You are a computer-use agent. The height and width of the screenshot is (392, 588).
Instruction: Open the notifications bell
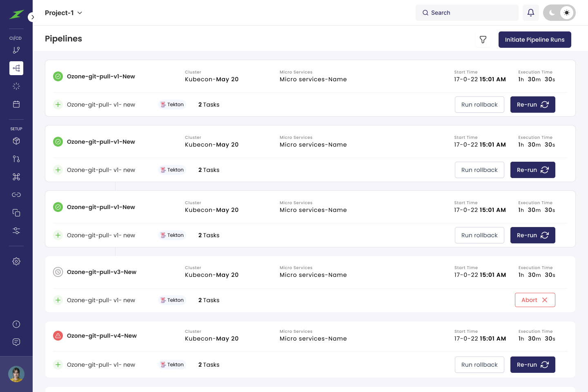530,13
